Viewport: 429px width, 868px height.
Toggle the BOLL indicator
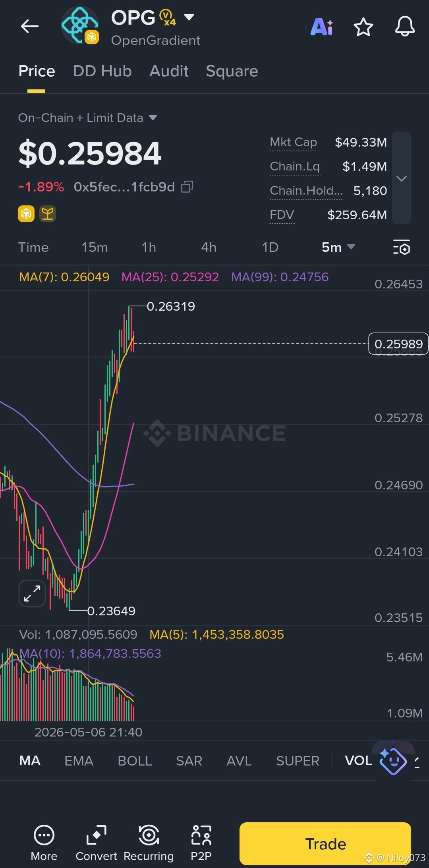[x=135, y=760]
